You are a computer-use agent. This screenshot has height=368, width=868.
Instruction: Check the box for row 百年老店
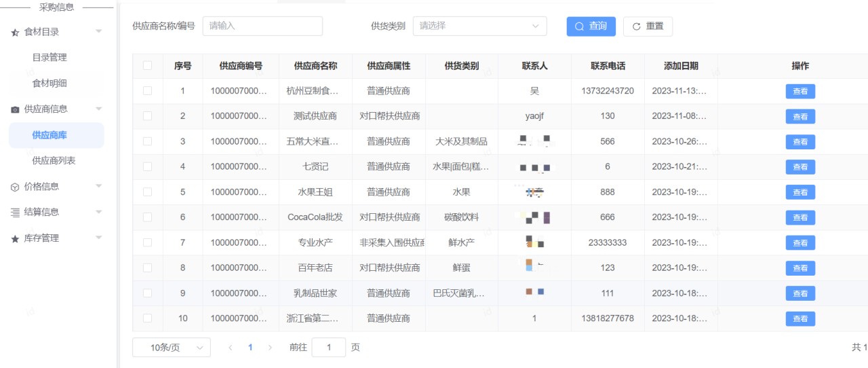(147, 268)
